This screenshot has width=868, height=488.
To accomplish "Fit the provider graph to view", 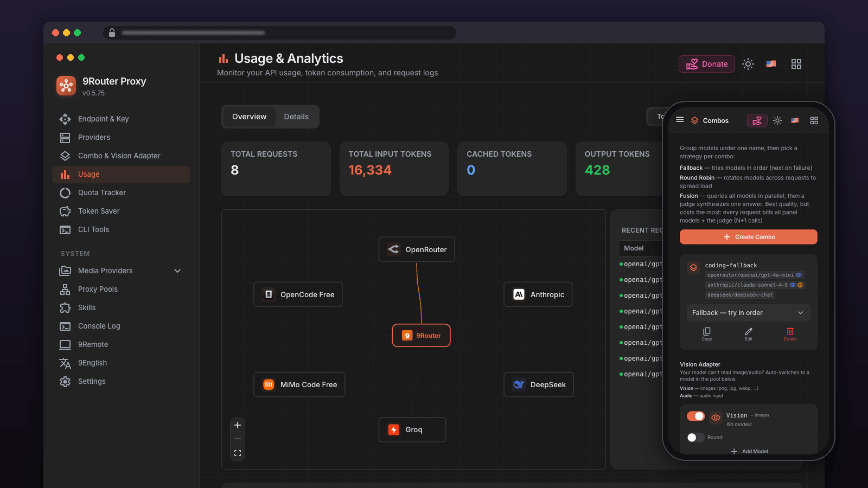I will click(238, 453).
